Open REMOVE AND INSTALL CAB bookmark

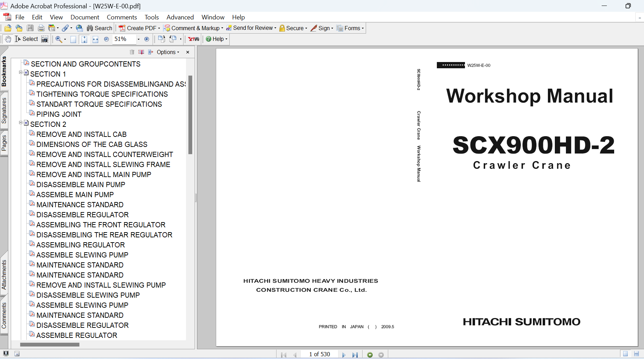(x=82, y=134)
